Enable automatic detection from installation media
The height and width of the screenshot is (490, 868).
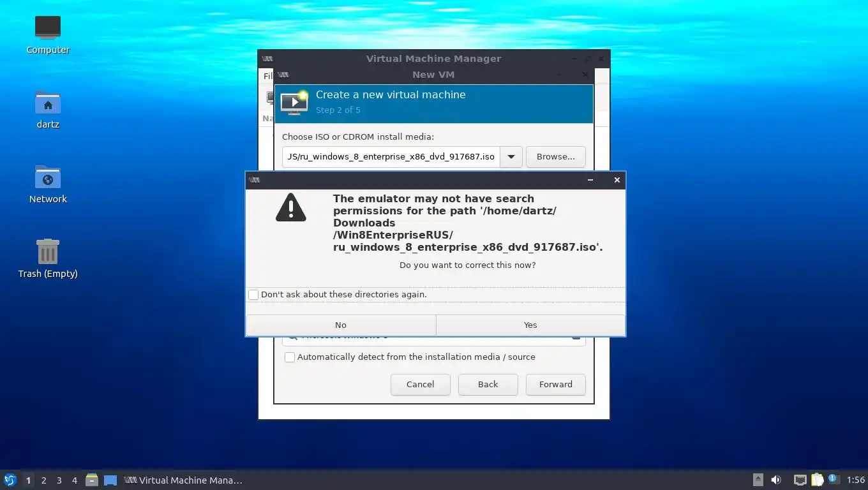pyautogui.click(x=290, y=357)
